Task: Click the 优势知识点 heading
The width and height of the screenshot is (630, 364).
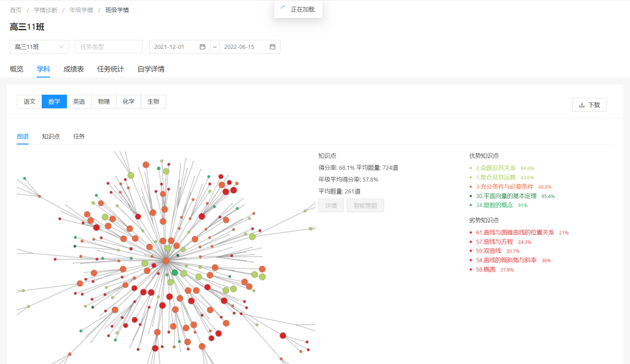Action: (x=484, y=156)
